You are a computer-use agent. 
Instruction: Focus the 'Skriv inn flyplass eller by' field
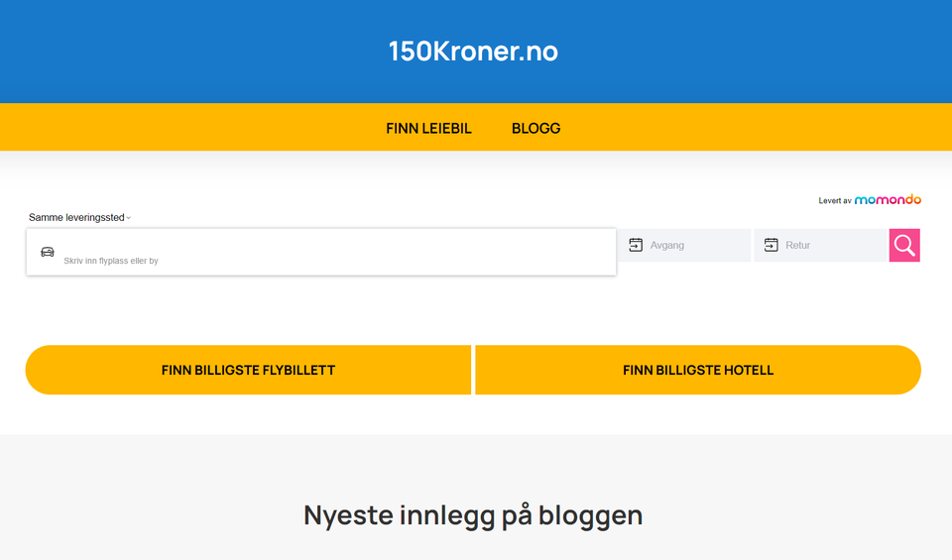321,252
